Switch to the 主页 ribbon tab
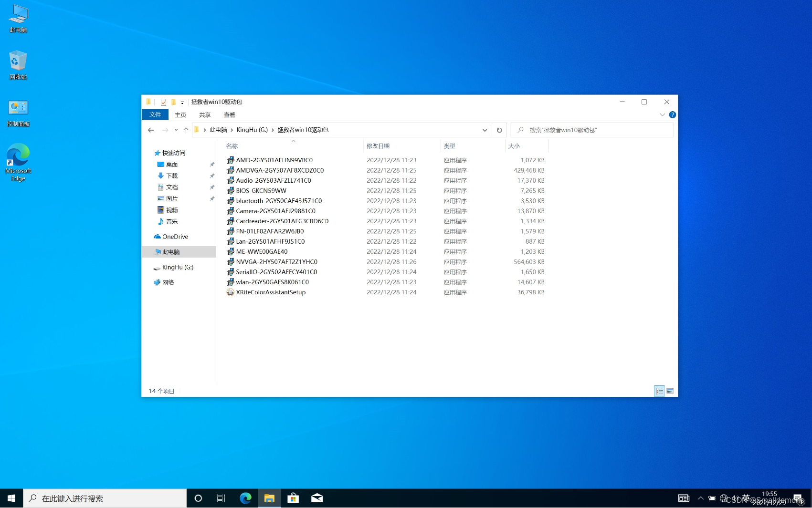812x508 pixels. pyautogui.click(x=180, y=115)
